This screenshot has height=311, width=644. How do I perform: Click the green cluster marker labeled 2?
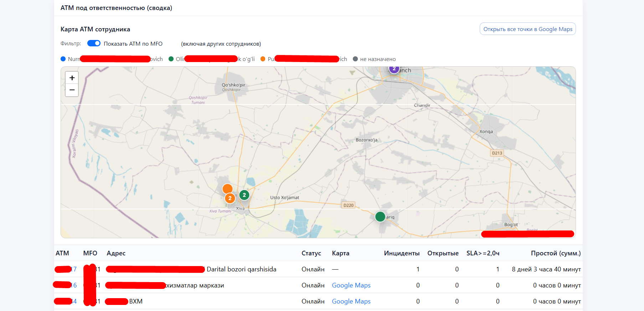tap(244, 195)
